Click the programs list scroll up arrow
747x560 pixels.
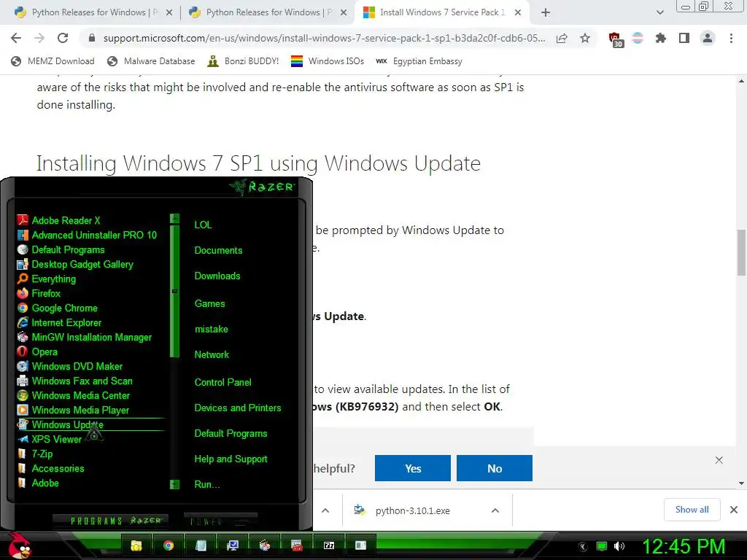click(x=175, y=219)
